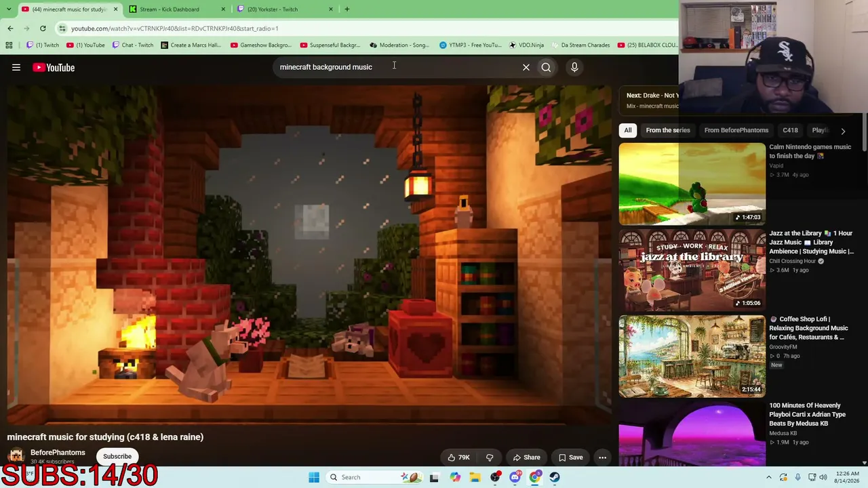Image resolution: width=868 pixels, height=488 pixels.
Task: Open the Create a Marcs Hall bookmark
Action: pos(191,45)
